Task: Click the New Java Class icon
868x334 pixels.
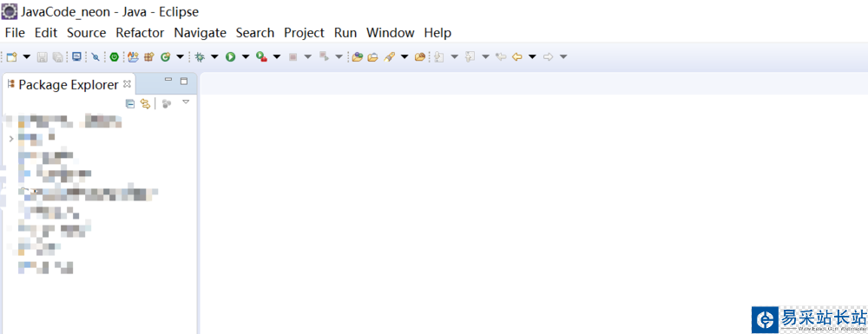Action: click(165, 56)
